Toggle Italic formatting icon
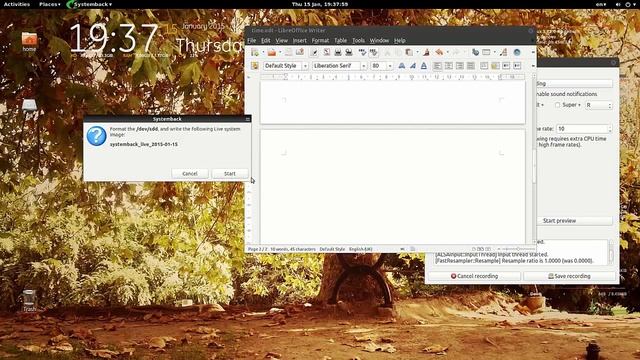640x360 pixels. coord(413,66)
